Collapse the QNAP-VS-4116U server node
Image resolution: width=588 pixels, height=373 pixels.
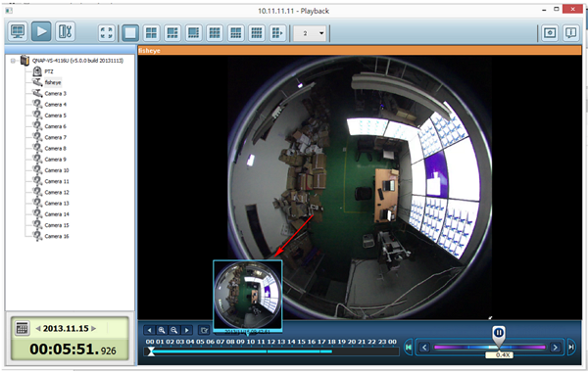pyautogui.click(x=14, y=61)
